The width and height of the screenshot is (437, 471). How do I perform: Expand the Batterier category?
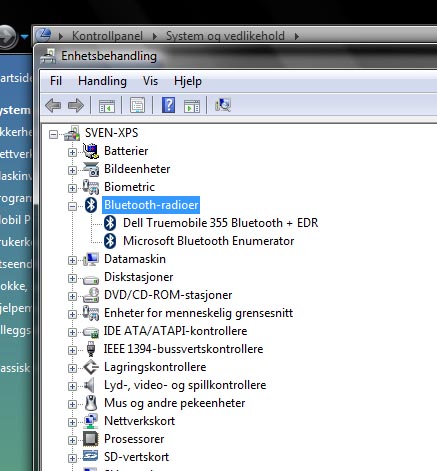pos(72,152)
